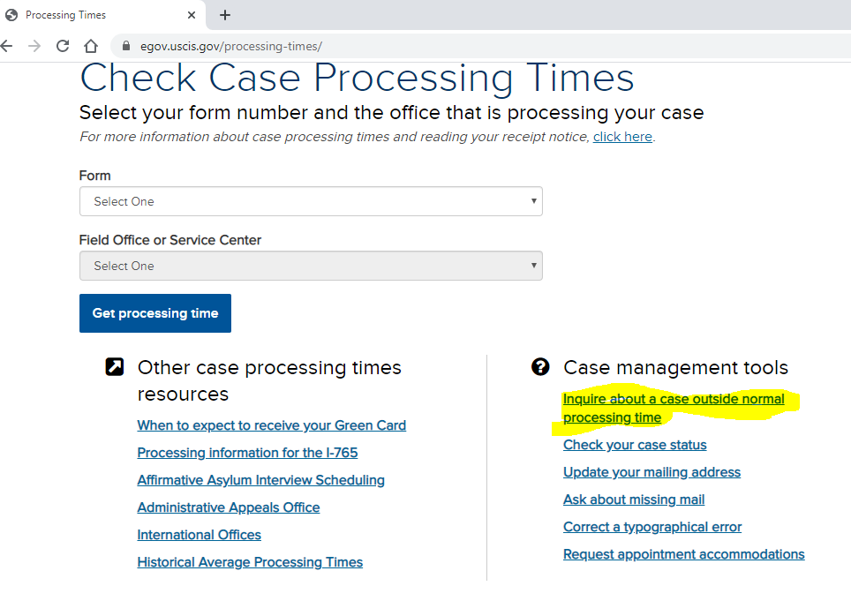The height and width of the screenshot is (616, 851).
Task: Open Inquire about a case outside normal processing time
Action: 674,408
